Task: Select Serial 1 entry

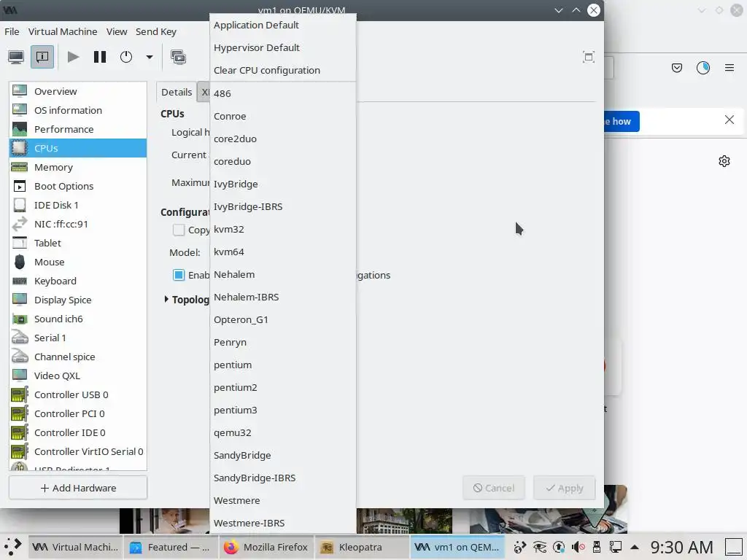Action: [78, 338]
